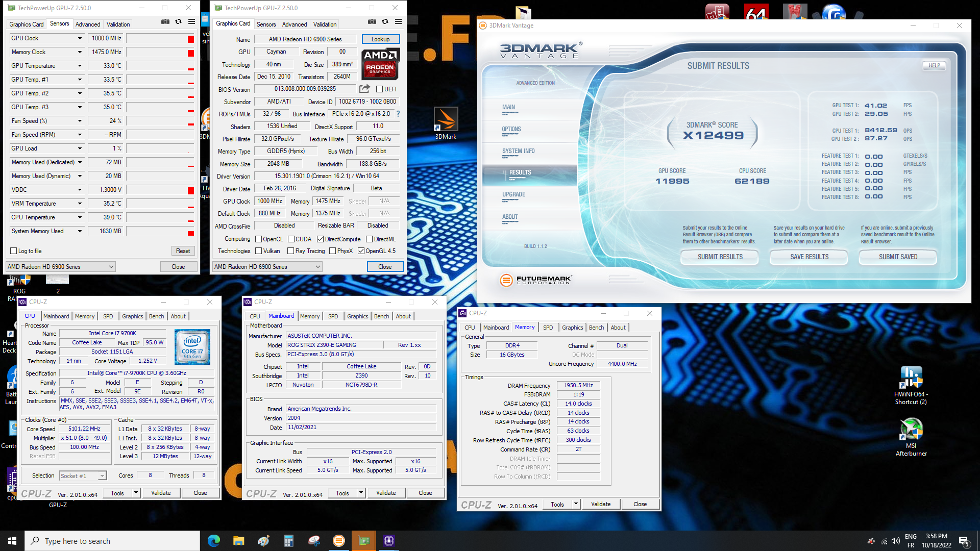Expand the GPU Clock sensor dropdown
The height and width of the screenshot is (551, 980).
point(80,38)
